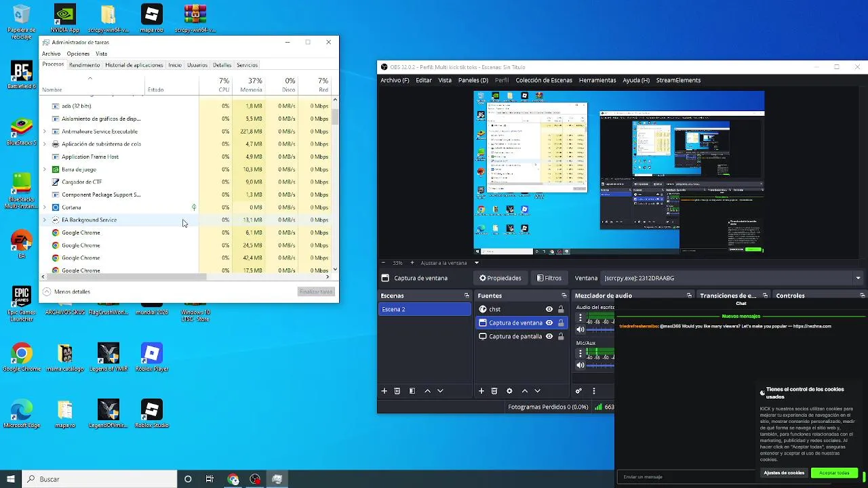868x488 pixels.
Task: Move scene up arrow in Escenas toolbar
Action: [x=427, y=391]
